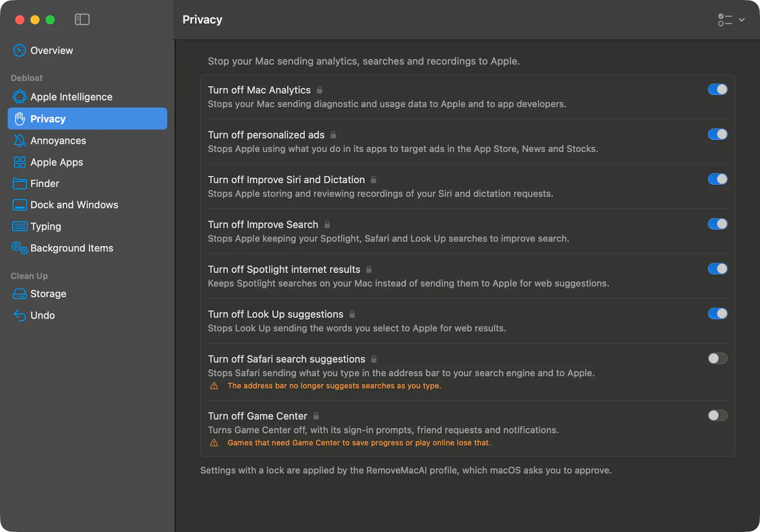
Task: Select Apple Intelligence in sidebar
Action: [x=87, y=97]
